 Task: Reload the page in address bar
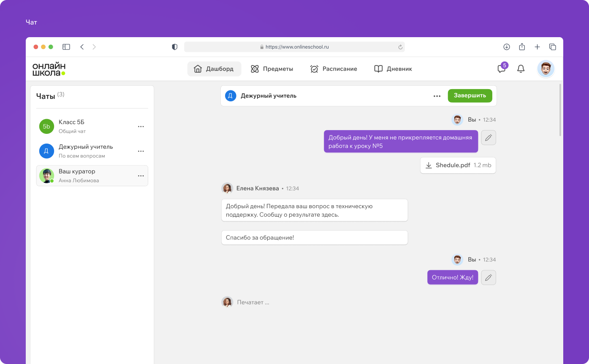(x=400, y=47)
